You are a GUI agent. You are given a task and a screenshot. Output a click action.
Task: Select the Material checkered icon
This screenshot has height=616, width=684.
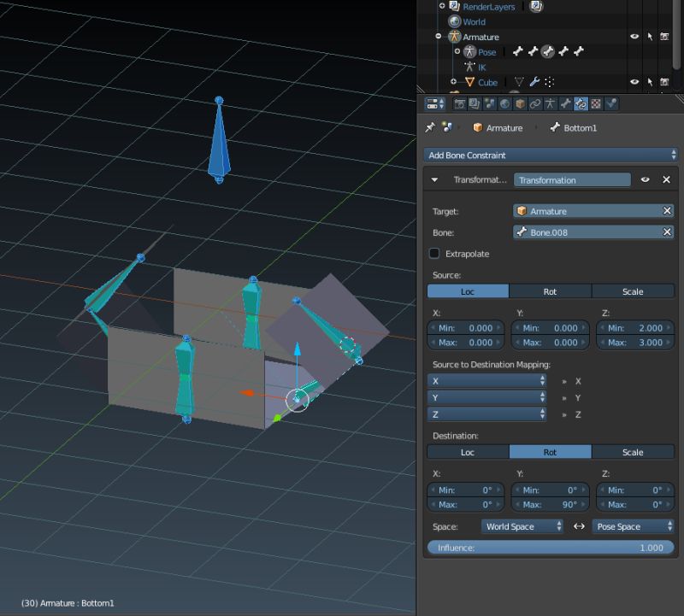(597, 104)
